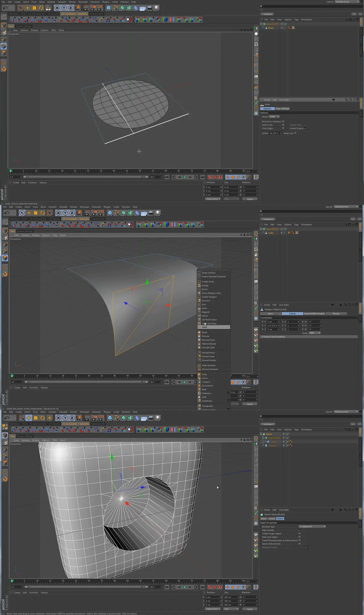Toggle the High Quality checkbox for Boole
364x615 pixels.
299,530
